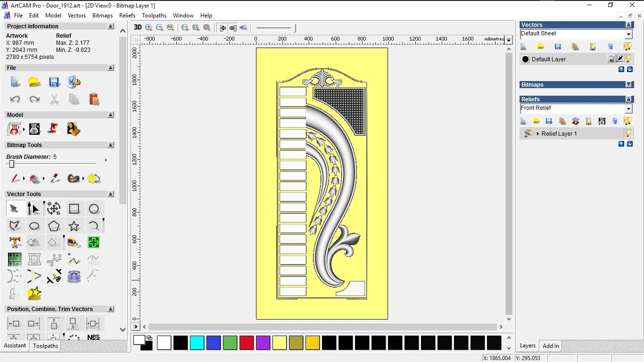Click the Save file icon
The width and height of the screenshot is (644, 362).
pos(54,82)
